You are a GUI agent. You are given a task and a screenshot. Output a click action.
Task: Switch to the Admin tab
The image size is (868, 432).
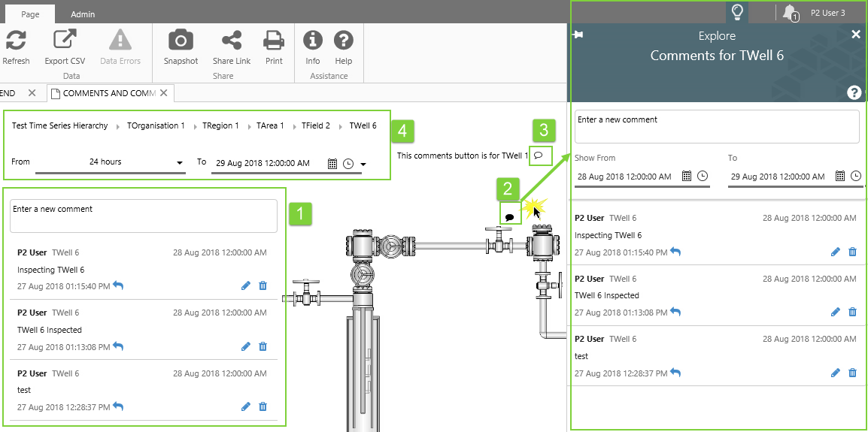tap(83, 14)
